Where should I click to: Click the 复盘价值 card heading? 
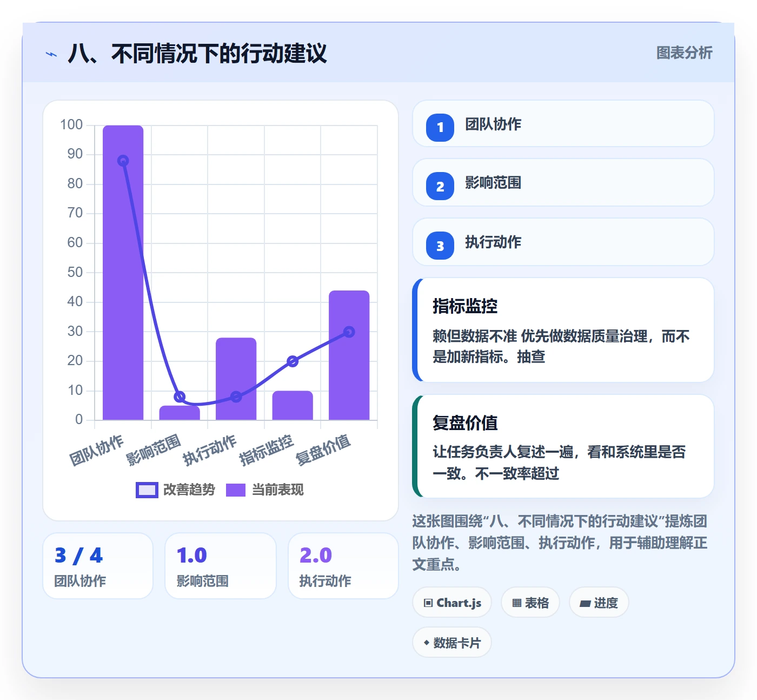[465, 422]
